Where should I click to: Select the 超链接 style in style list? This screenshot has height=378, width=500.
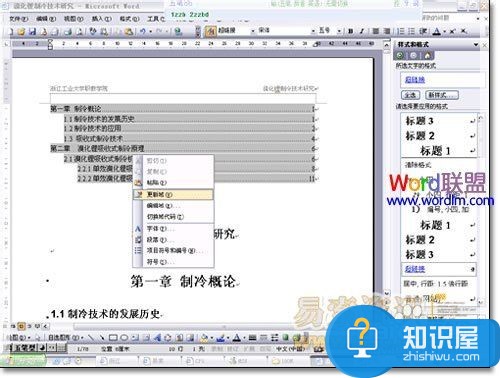click(x=439, y=269)
